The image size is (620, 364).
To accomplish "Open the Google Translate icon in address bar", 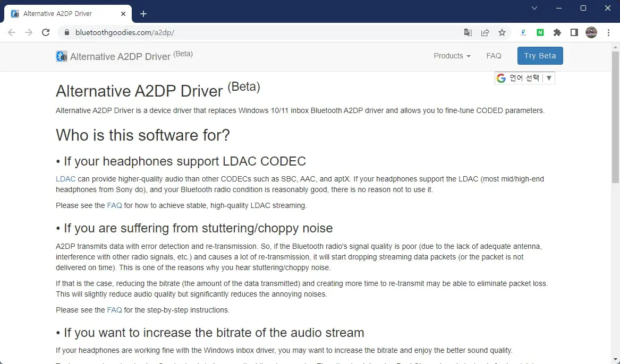I will (x=468, y=32).
